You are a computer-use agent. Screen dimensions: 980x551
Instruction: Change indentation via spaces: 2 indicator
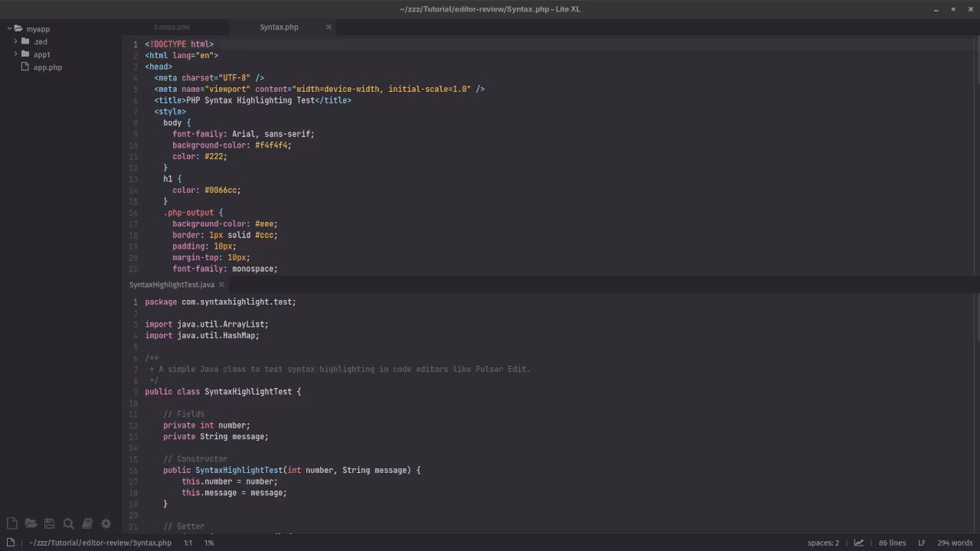(823, 543)
